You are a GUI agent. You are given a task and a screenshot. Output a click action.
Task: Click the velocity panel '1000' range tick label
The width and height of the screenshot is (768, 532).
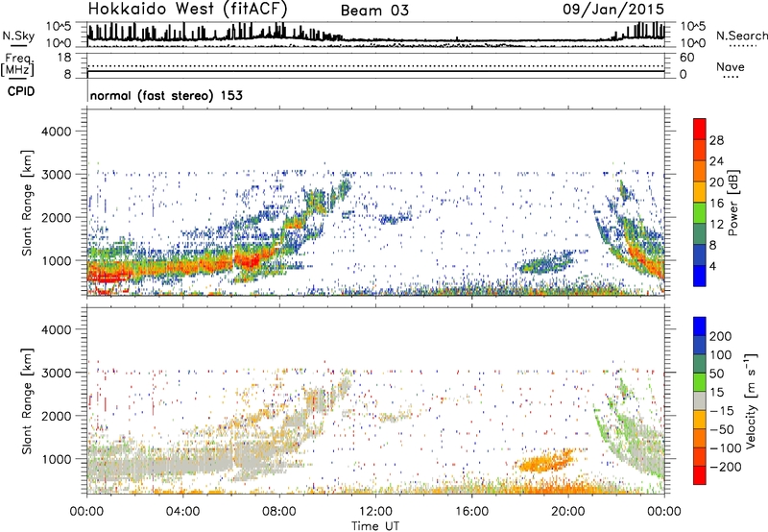tap(57, 459)
